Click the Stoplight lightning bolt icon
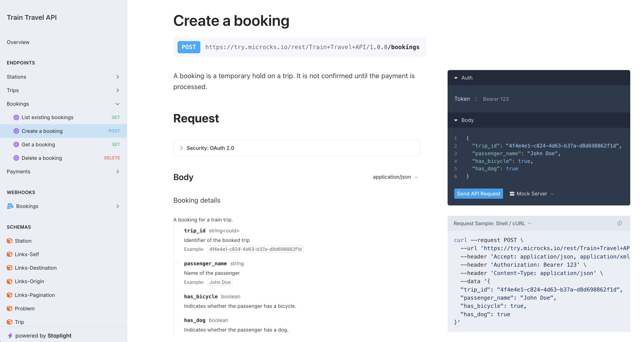644x342 pixels. pyautogui.click(x=10, y=335)
